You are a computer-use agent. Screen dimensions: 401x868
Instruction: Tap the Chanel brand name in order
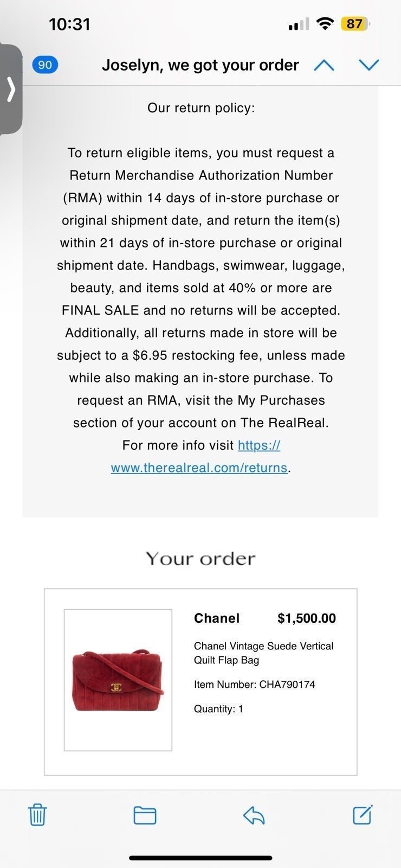217,618
